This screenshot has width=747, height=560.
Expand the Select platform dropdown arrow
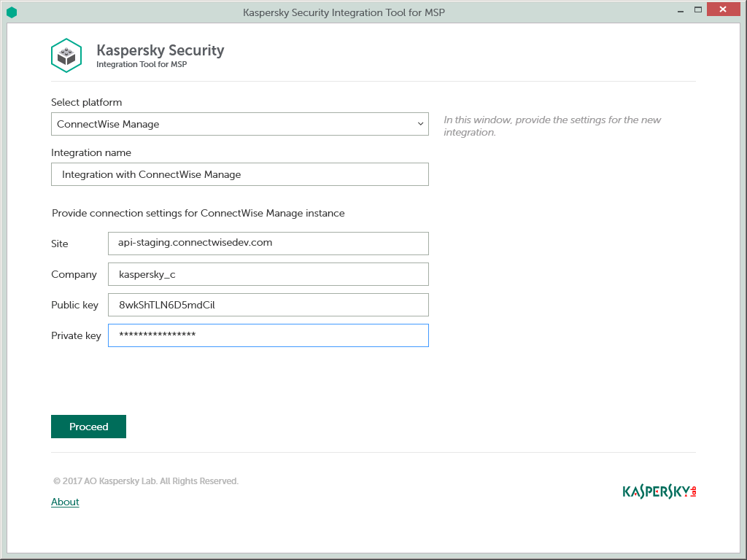tap(420, 124)
